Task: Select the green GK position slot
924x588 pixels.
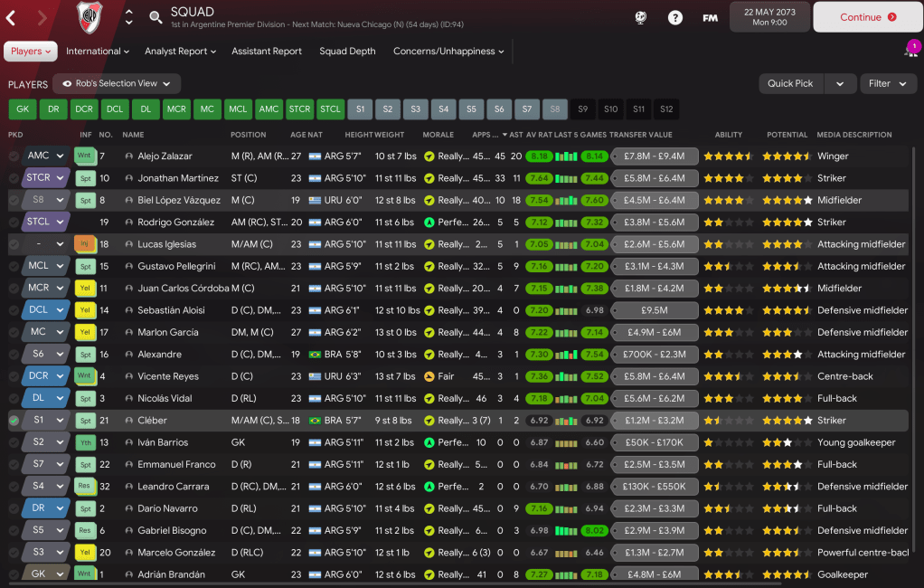Action: coord(23,109)
